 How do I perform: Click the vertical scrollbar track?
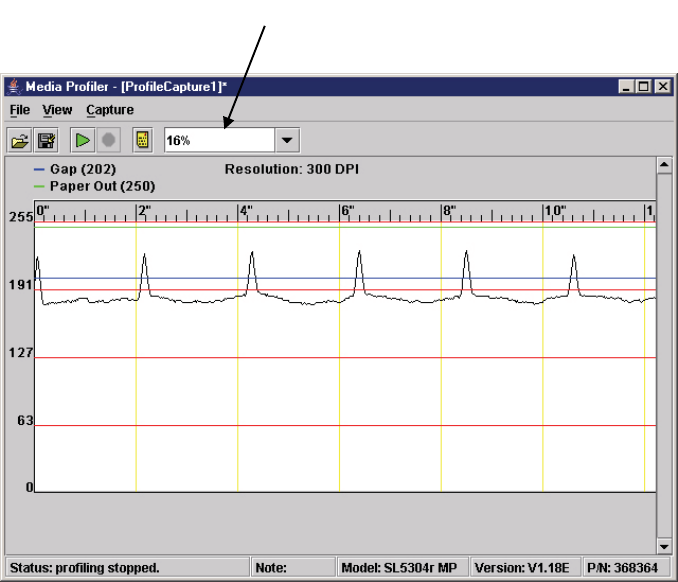coord(663,350)
